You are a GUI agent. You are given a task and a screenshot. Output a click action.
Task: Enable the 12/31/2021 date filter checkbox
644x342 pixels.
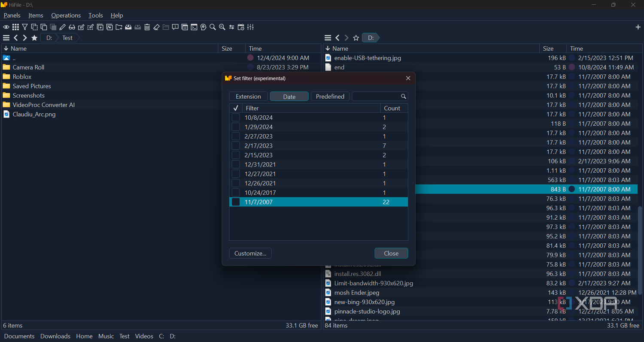pyautogui.click(x=236, y=164)
